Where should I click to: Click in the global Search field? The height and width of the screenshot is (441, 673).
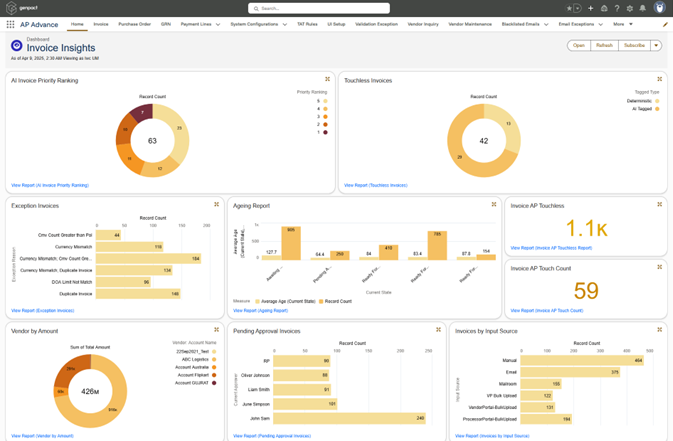319,8
